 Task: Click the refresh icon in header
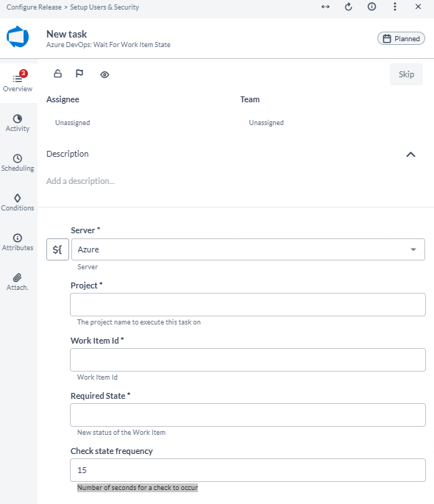tap(349, 7)
